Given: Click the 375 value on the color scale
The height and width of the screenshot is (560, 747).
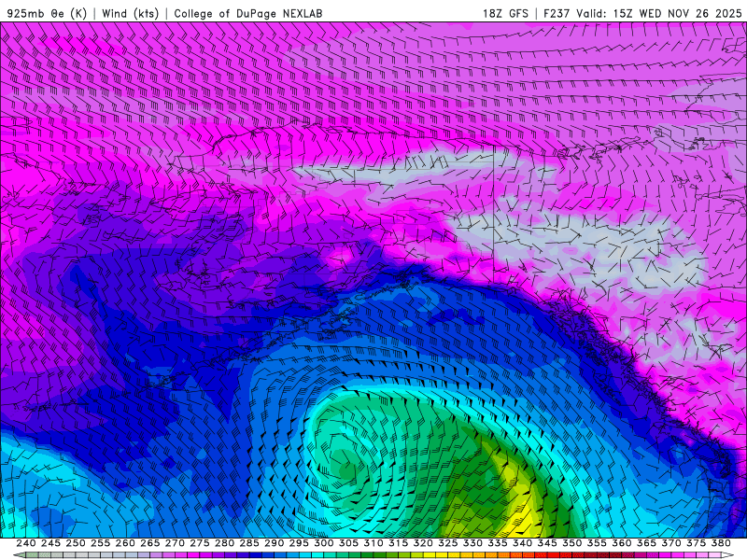Looking at the screenshot, I should [696, 543].
